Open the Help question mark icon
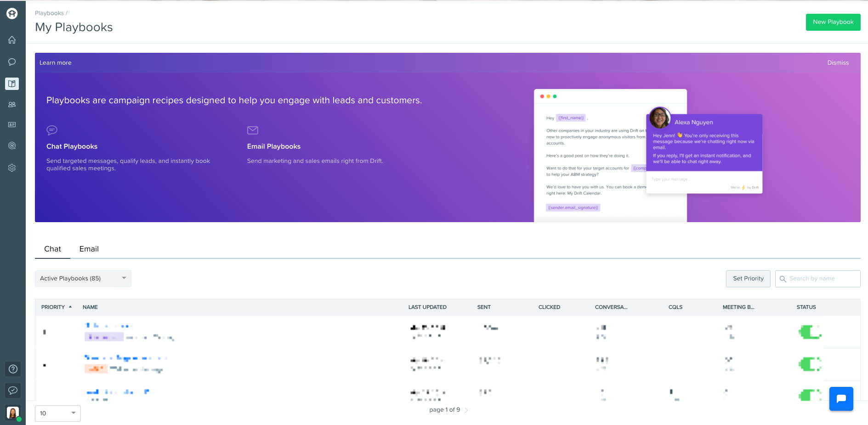The image size is (868, 425). [13, 369]
